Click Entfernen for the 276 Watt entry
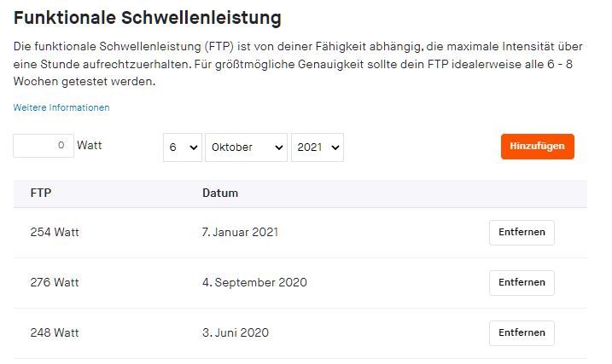The height and width of the screenshot is (364, 612). (x=522, y=283)
